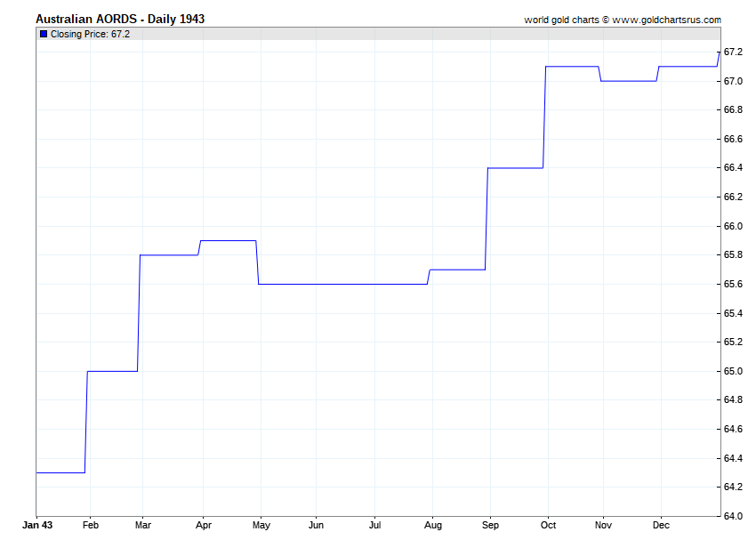Click the chart title 'Australian AORDS - Daily 1943'
This screenshot has width=756, height=548.
coord(120,19)
